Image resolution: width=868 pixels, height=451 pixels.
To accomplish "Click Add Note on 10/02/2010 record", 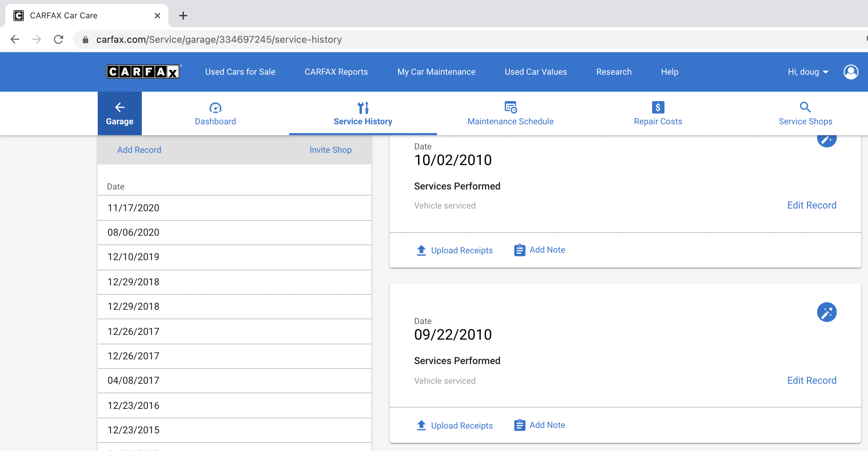I will coord(540,250).
